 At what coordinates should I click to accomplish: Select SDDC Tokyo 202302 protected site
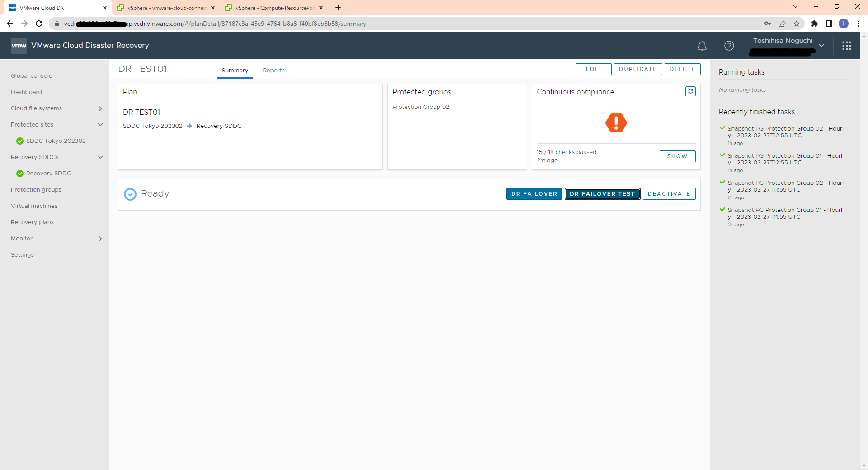point(56,141)
